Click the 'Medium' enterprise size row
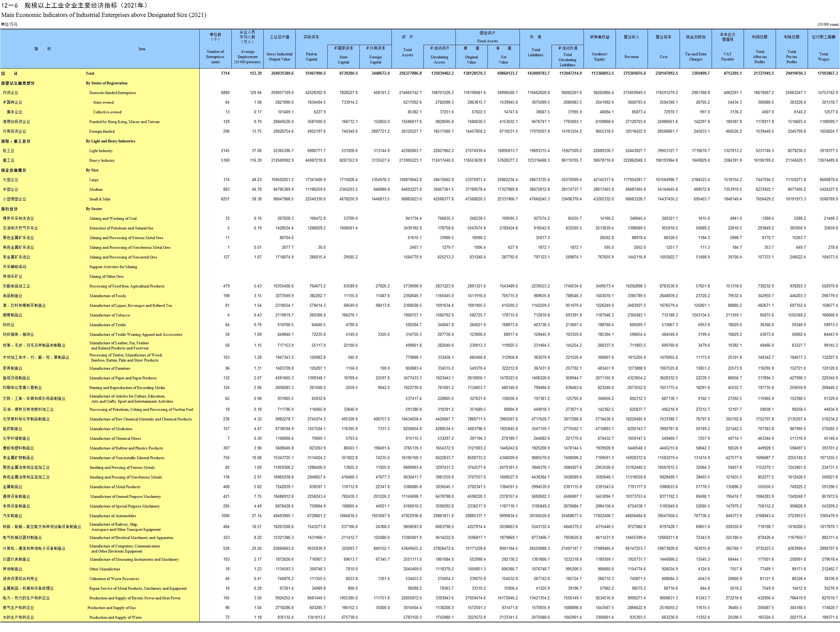 coord(96,189)
